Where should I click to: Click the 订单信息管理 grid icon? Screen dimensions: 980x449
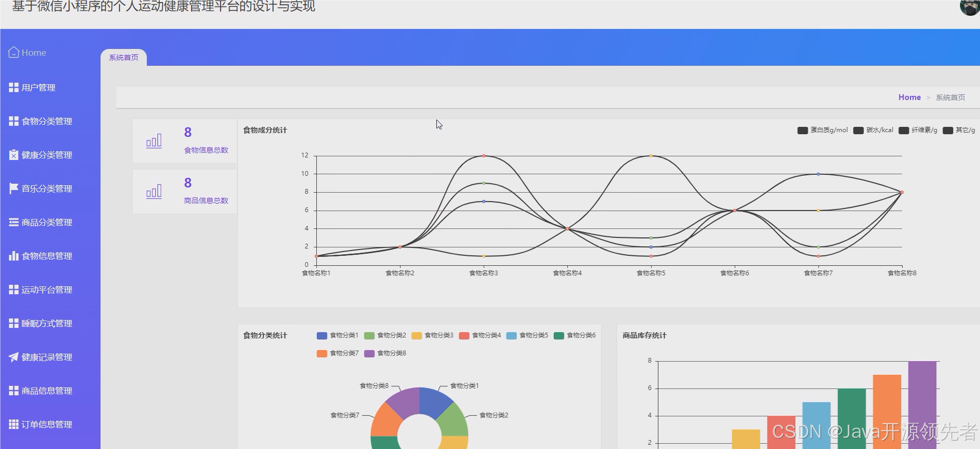[x=14, y=424]
